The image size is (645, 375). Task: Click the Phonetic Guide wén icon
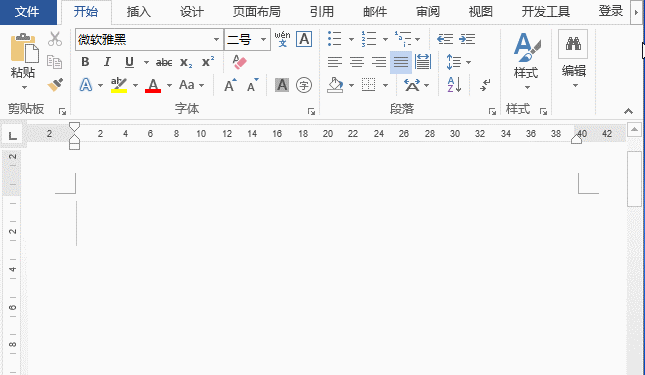click(282, 39)
